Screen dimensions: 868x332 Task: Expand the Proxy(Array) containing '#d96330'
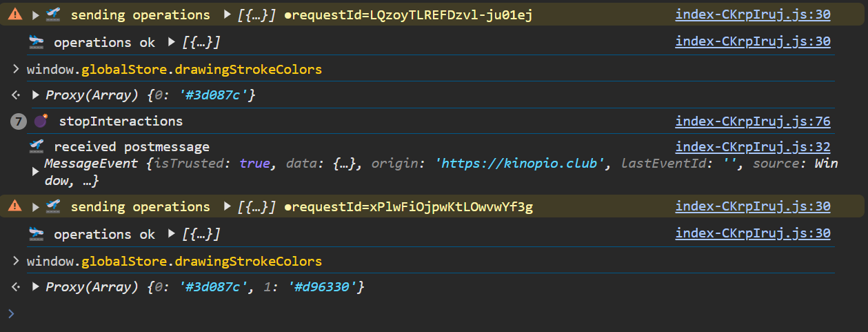pyautogui.click(x=36, y=286)
